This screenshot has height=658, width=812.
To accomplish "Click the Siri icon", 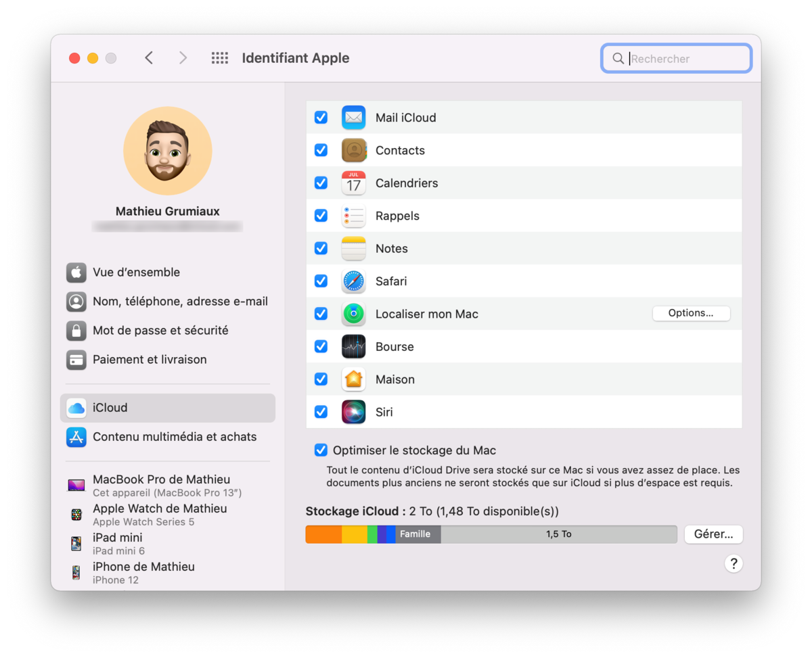I will pyautogui.click(x=353, y=412).
